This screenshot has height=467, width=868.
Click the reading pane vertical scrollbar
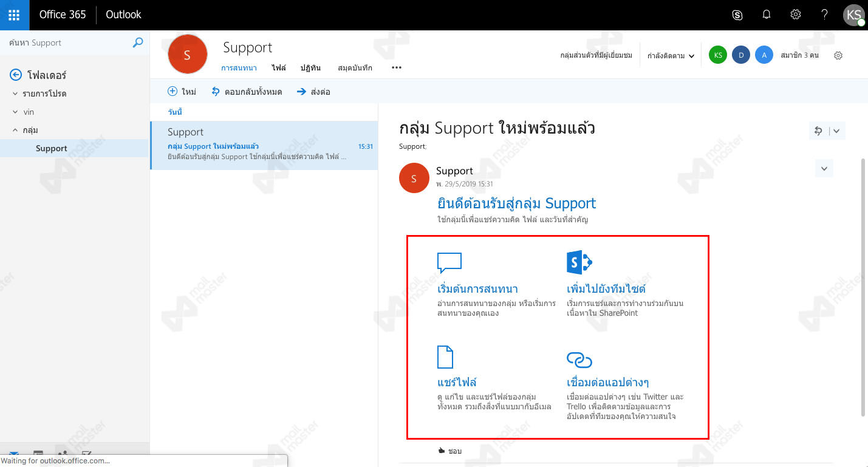[x=864, y=287]
